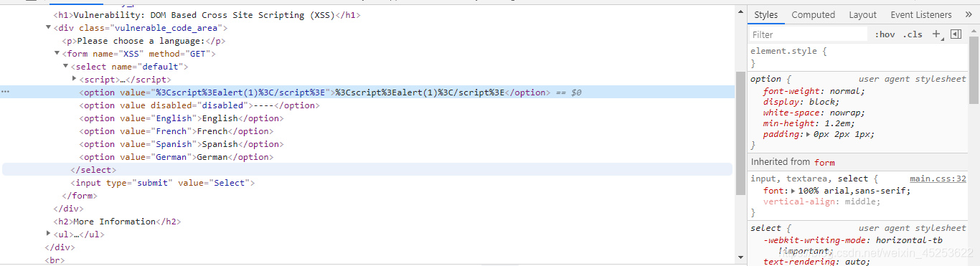Click the text-rendering: auto declaration
The height and width of the screenshot is (266, 980).
(816, 262)
